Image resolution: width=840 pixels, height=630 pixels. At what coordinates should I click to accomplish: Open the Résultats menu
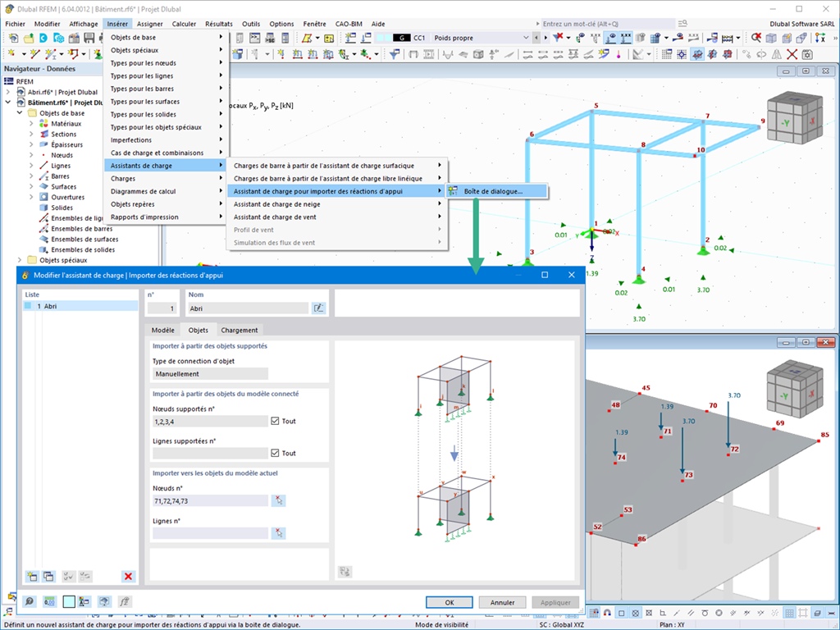point(218,24)
